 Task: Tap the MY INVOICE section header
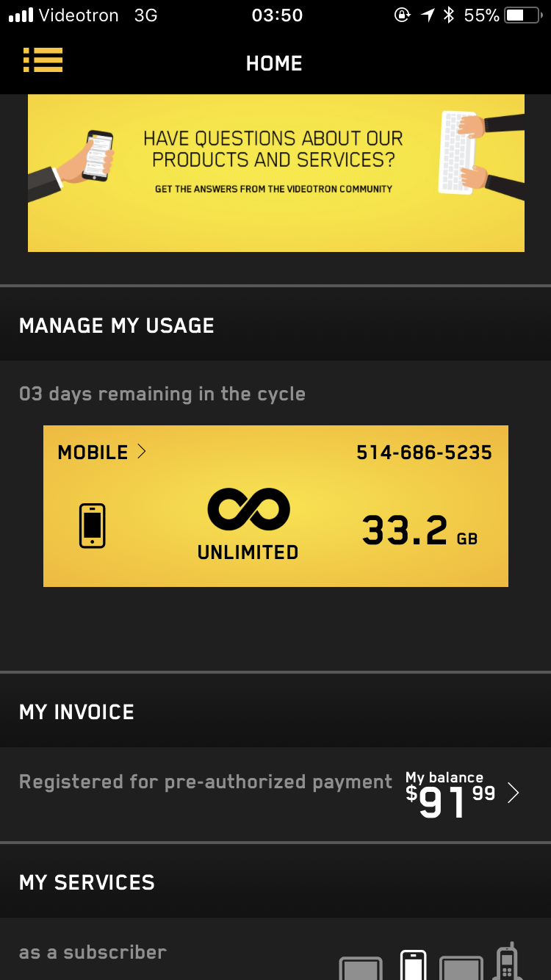(77, 712)
